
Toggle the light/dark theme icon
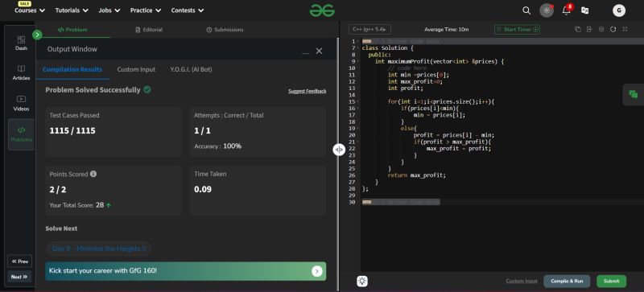tap(547, 10)
